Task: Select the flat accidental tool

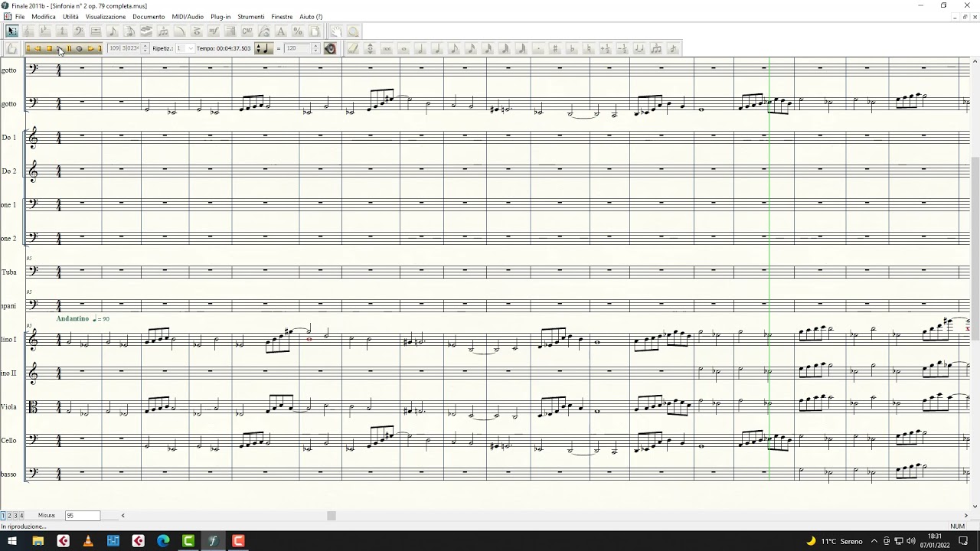Action: click(x=572, y=48)
